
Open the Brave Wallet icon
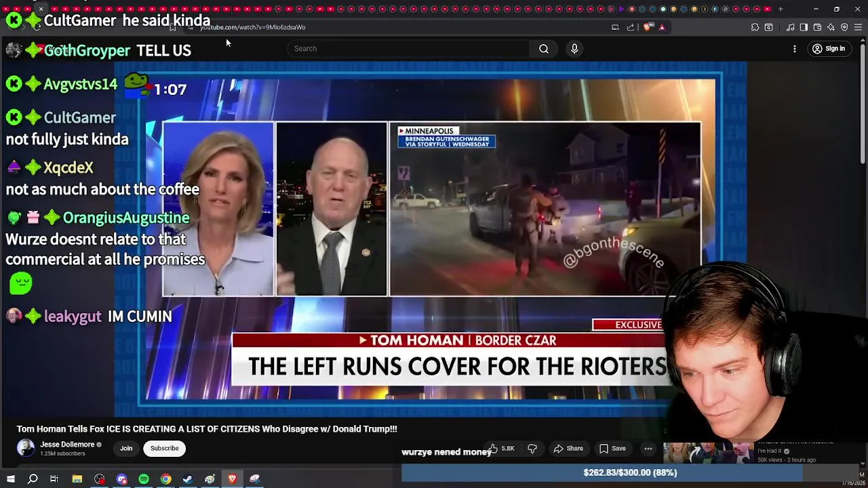click(817, 27)
